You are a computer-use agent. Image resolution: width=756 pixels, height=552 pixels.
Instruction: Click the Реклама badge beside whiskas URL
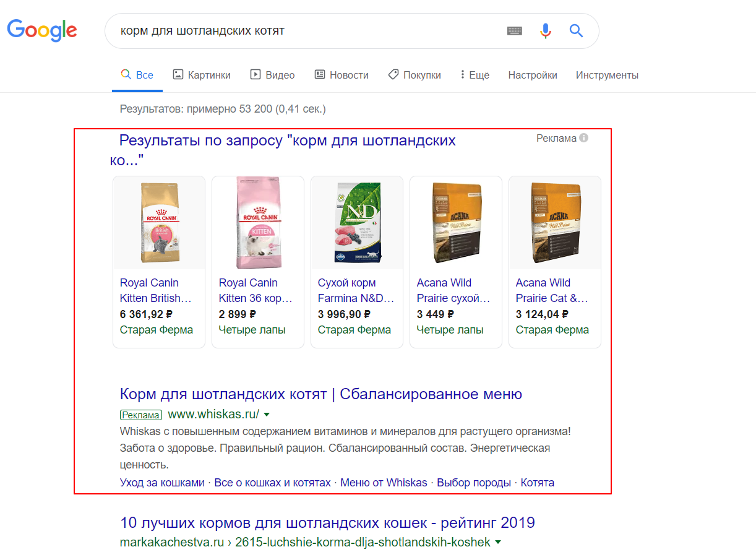pos(141,415)
